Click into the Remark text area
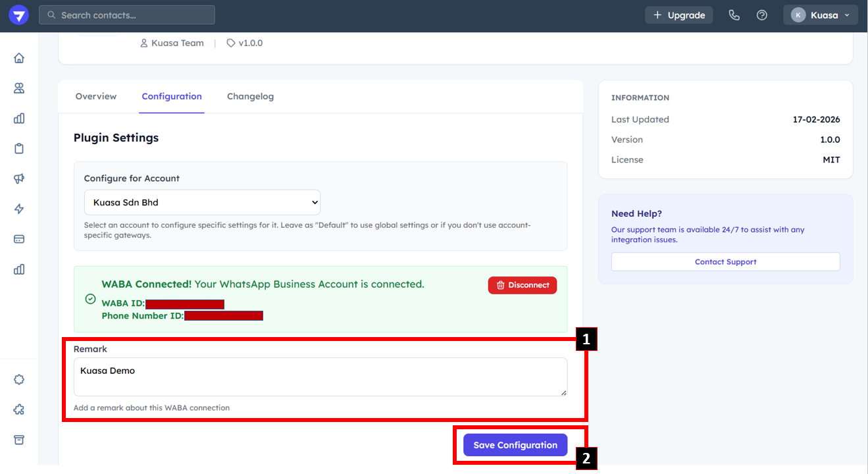This screenshot has height=474, width=868. click(320, 377)
